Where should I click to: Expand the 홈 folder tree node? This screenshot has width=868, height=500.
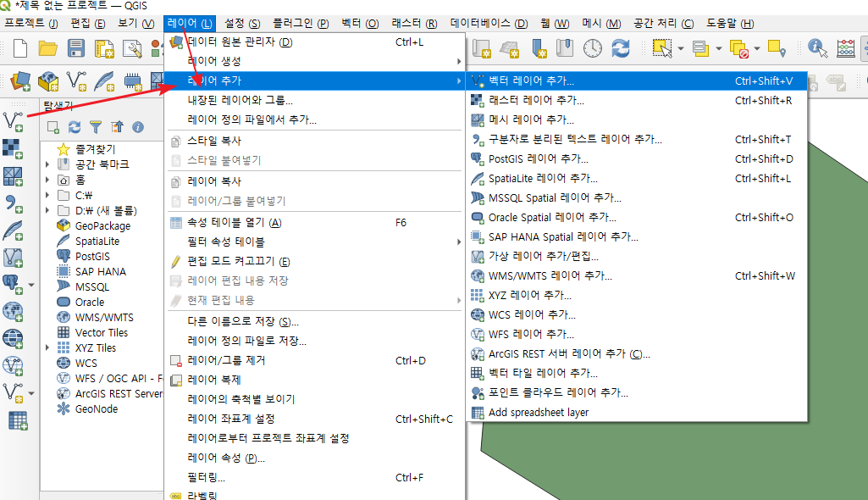click(47, 180)
